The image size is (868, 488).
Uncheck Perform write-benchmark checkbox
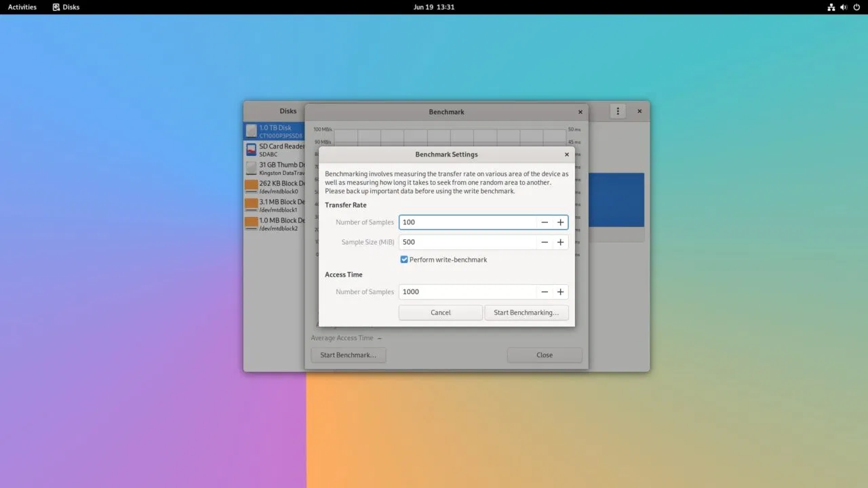tap(404, 260)
